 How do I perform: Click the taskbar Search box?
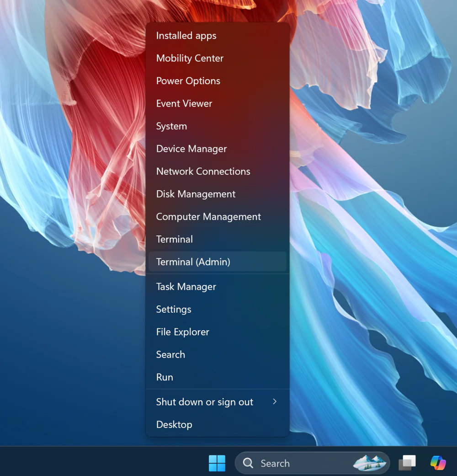pyautogui.click(x=312, y=463)
